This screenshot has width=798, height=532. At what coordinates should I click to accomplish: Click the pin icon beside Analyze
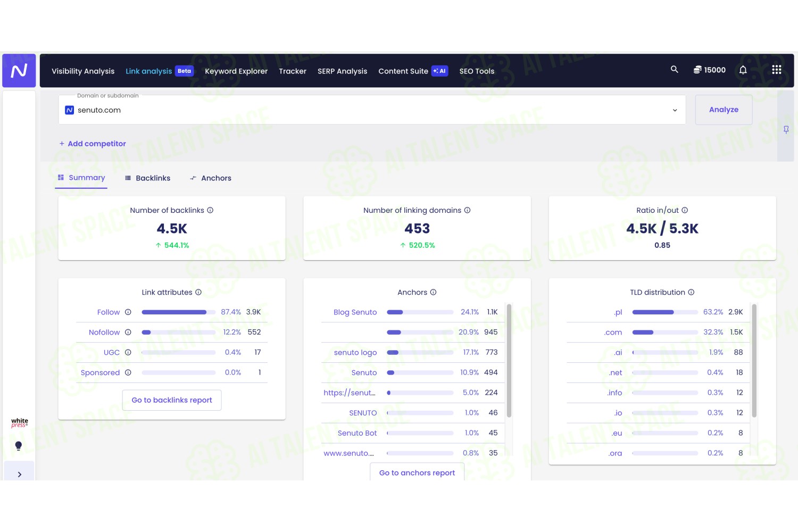[786, 130]
